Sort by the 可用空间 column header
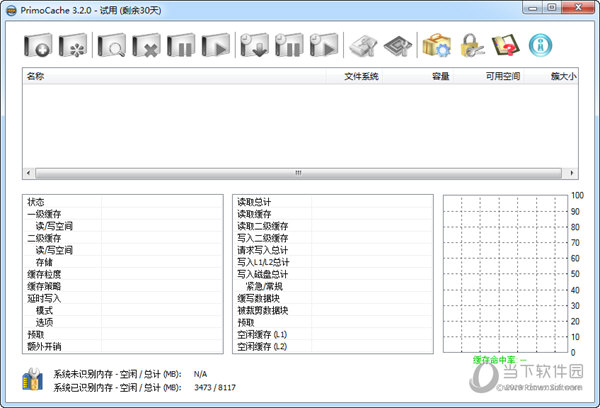The width and height of the screenshot is (600, 408). click(490, 76)
